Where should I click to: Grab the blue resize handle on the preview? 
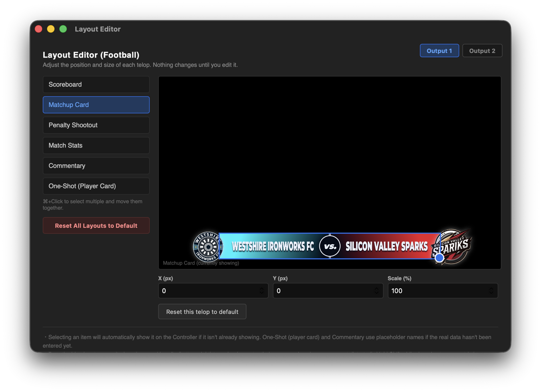point(439,257)
